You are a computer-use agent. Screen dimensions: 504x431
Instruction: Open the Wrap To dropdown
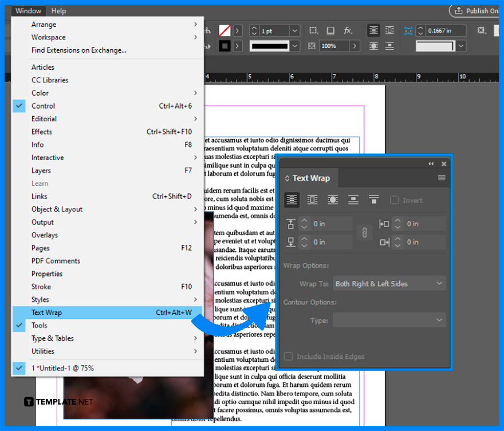click(x=389, y=283)
